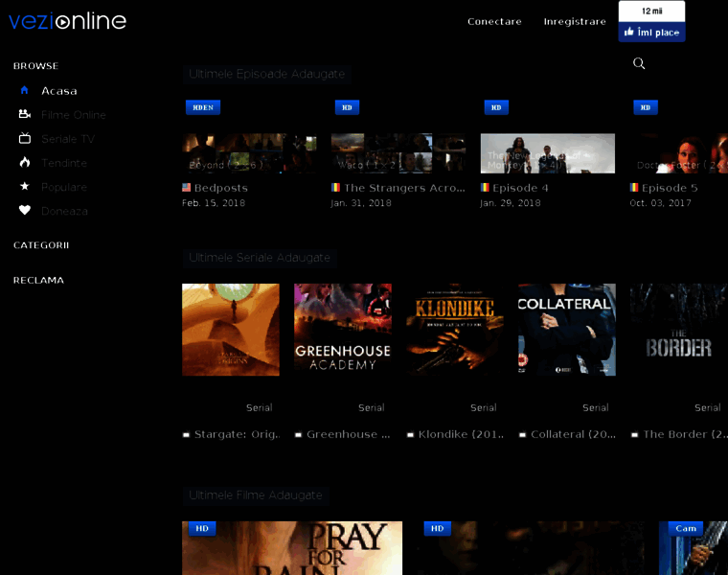Screen dimensions: 728x575
Task: Click the 12 mii likes counter
Action: (x=652, y=11)
